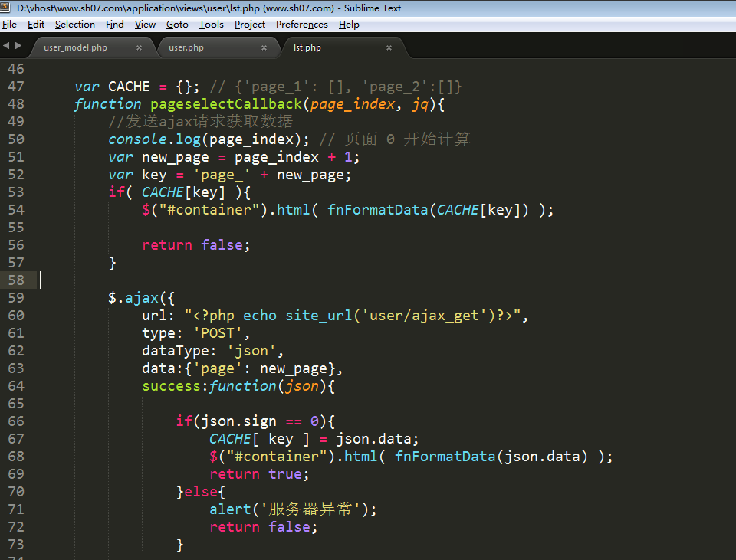Image resolution: width=736 pixels, height=560 pixels.
Task: Open the Edit menu
Action: 36,24
